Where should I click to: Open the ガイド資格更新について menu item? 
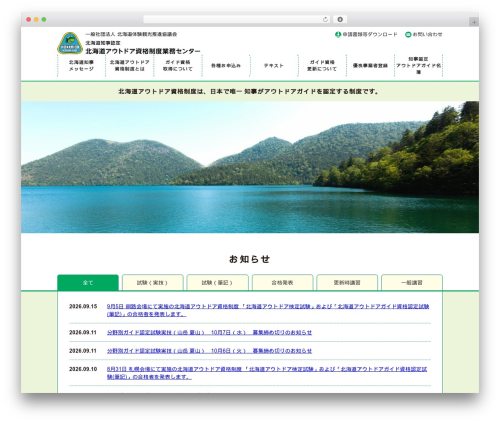(x=322, y=65)
